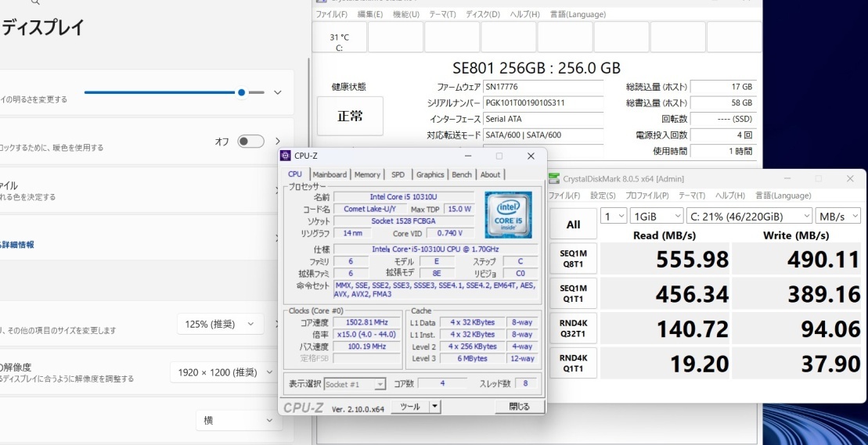Viewport: 868px width, 445px height.
Task: Click the CrystalDiskMark title bar icon
Action: point(553,178)
